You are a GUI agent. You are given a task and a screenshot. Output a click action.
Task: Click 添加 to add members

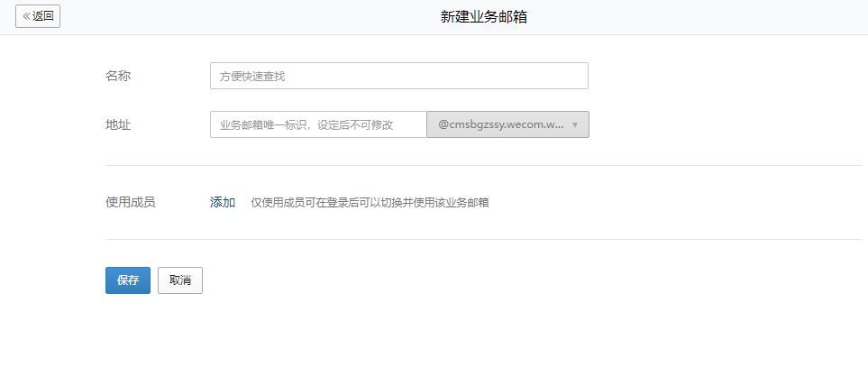[223, 202]
